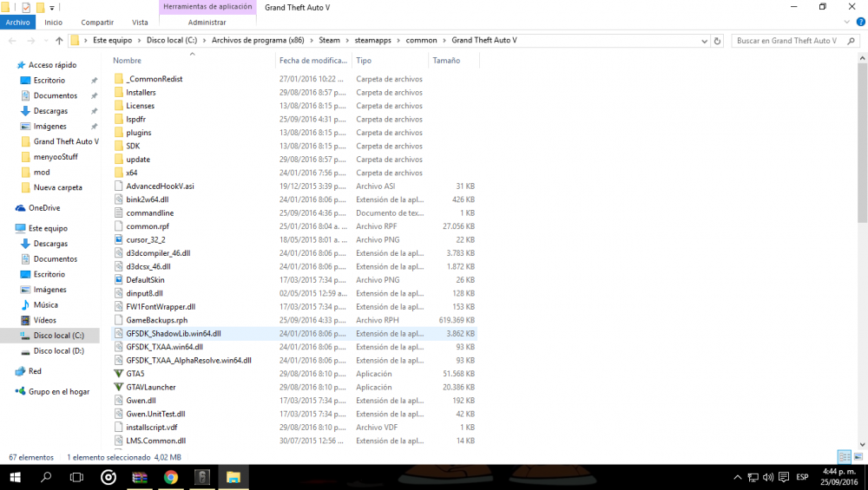Viewport: 868px width, 490px height.
Task: Open the Administrar tab
Action: click(x=207, y=23)
